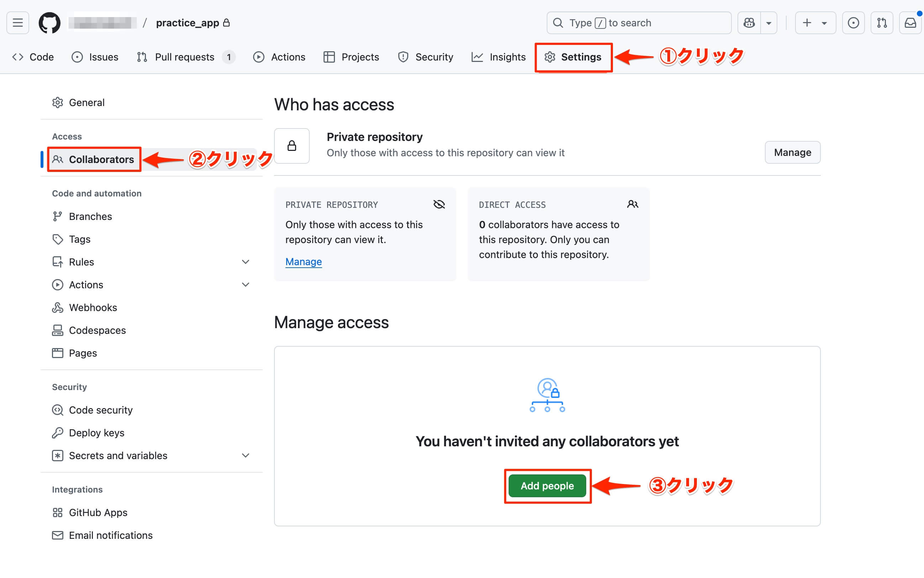Open Copilot chat icon in header
This screenshot has height=578, width=924.
point(749,23)
